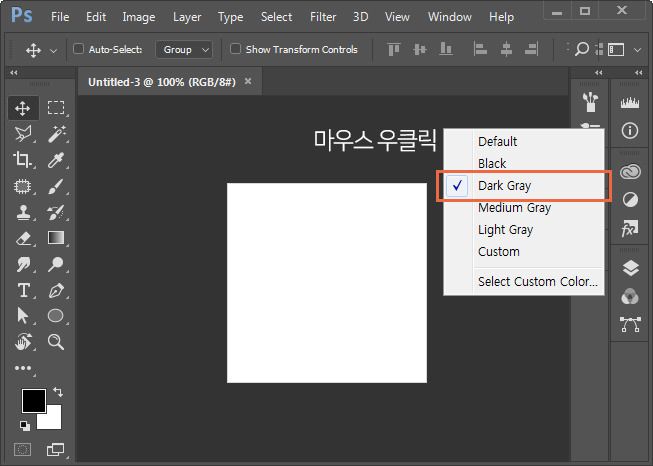
Task: Open the Info panel
Action: [x=630, y=130]
